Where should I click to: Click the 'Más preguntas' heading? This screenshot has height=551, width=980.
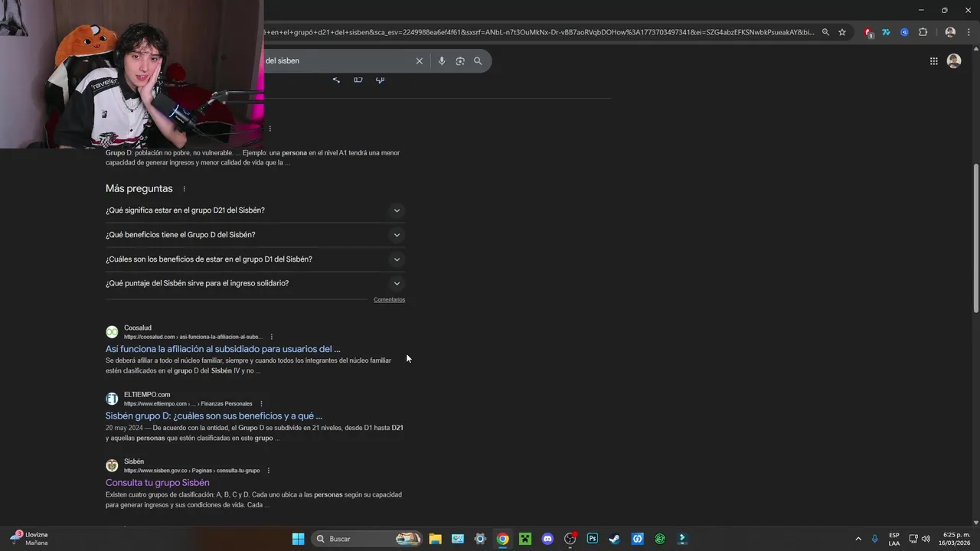[139, 189]
